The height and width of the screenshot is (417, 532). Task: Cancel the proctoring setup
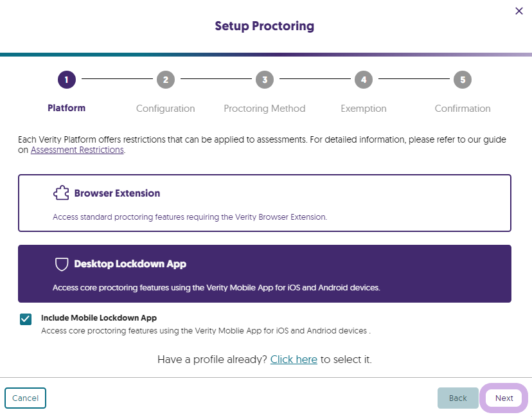(25, 398)
